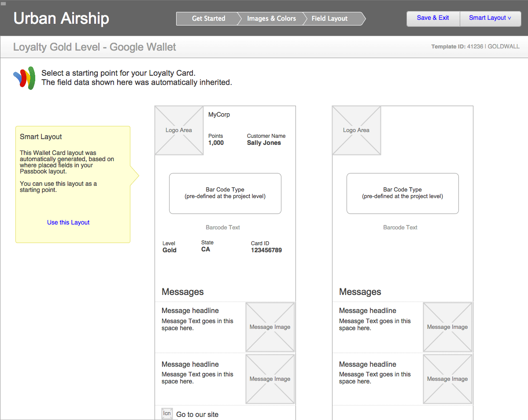This screenshot has width=528, height=420.
Task: Click the small gray icon at top-left of header
Action: point(4,4)
